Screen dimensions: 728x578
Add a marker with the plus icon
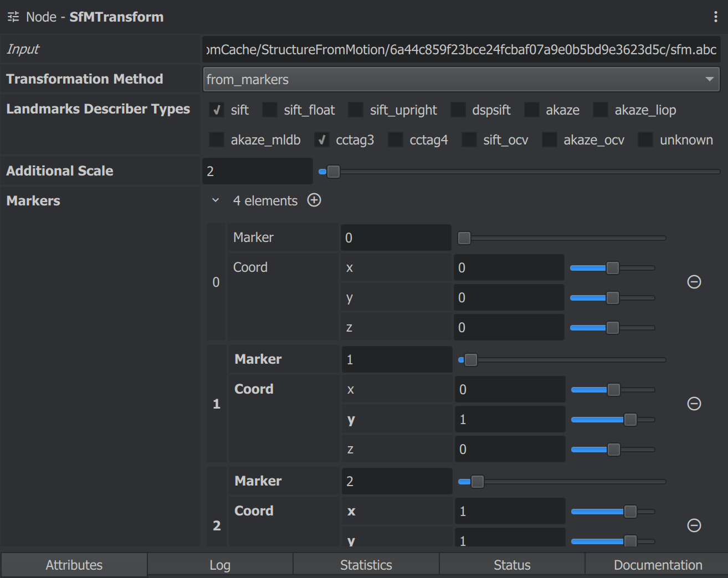tap(314, 200)
